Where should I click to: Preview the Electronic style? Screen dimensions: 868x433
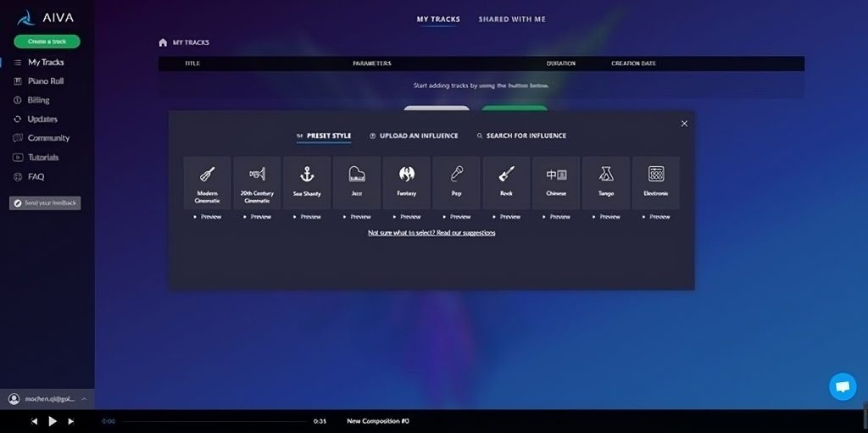point(656,217)
